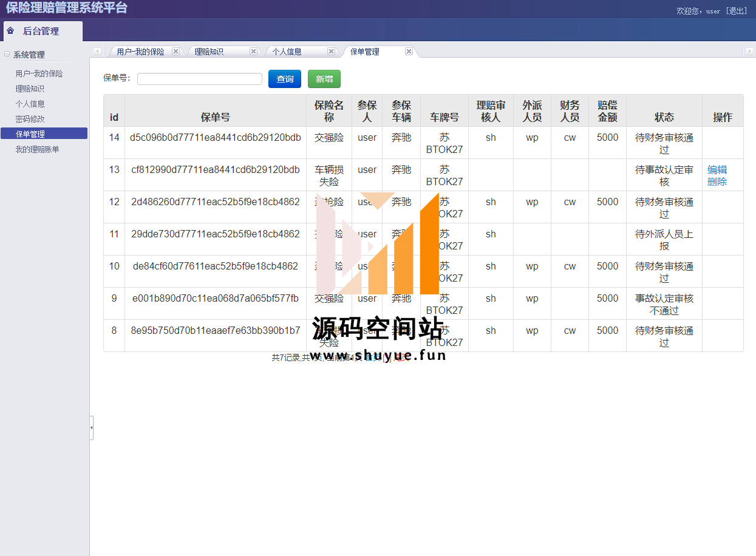This screenshot has height=556, width=756.
Task: Switch to the 个人信息 tab
Action: (287, 52)
